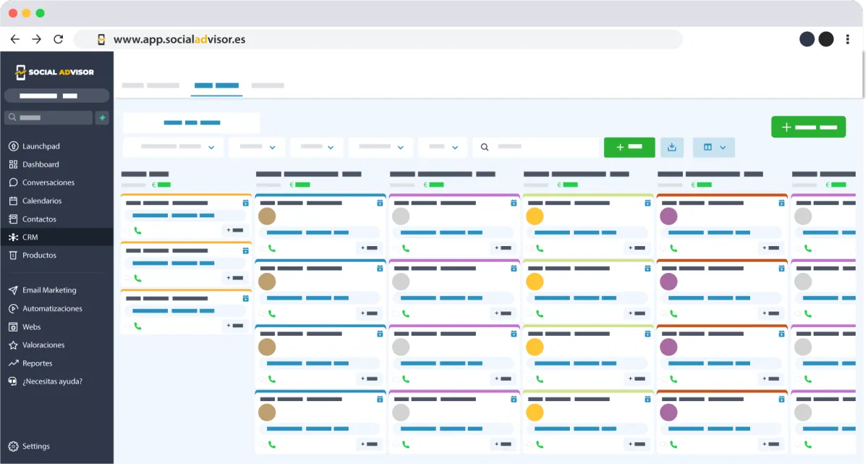
Task: Open the Conversaciones sidebar item
Action: pos(48,182)
